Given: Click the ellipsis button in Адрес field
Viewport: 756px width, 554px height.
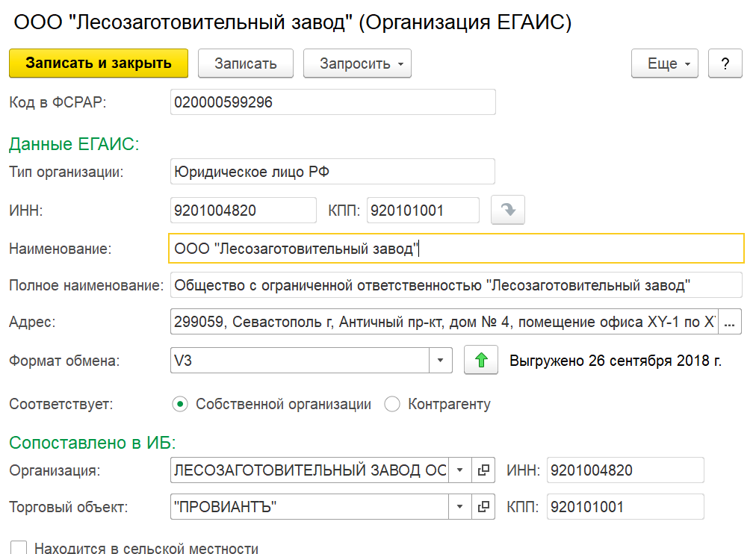Looking at the screenshot, I should (730, 322).
